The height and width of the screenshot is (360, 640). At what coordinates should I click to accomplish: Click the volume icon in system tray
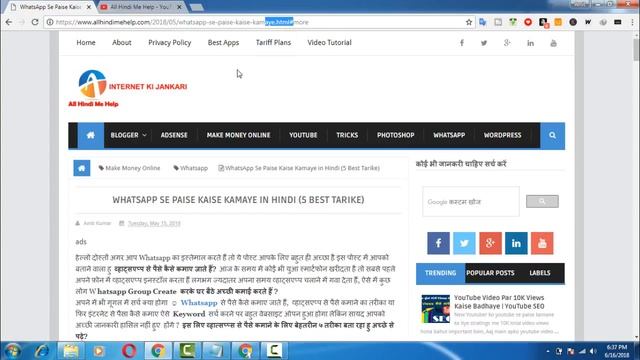coord(593,351)
